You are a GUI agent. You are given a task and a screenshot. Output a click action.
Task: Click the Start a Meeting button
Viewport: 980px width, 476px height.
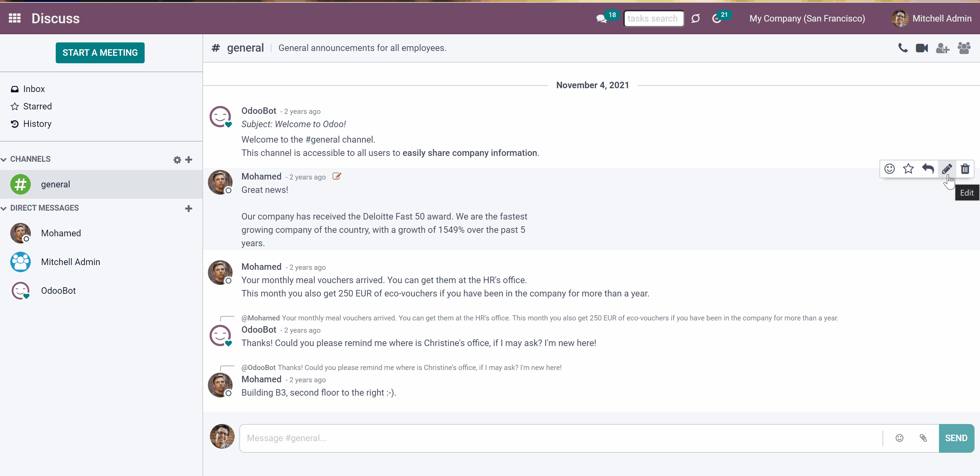100,53
